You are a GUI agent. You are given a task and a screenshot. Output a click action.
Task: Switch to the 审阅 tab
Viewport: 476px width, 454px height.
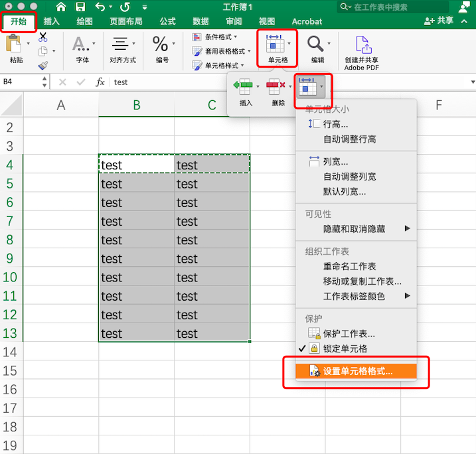[x=234, y=21]
